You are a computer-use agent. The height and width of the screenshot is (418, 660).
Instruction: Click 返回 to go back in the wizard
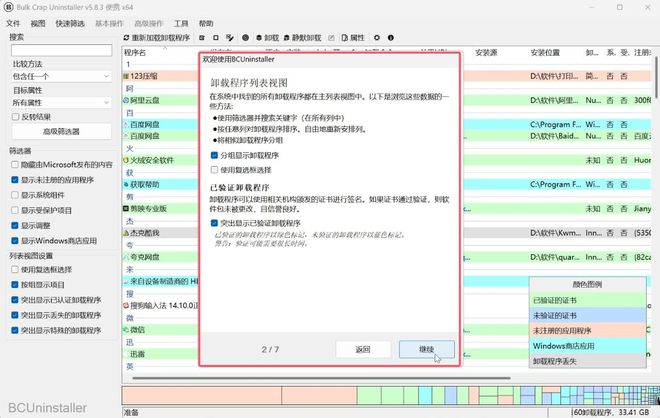pos(363,349)
